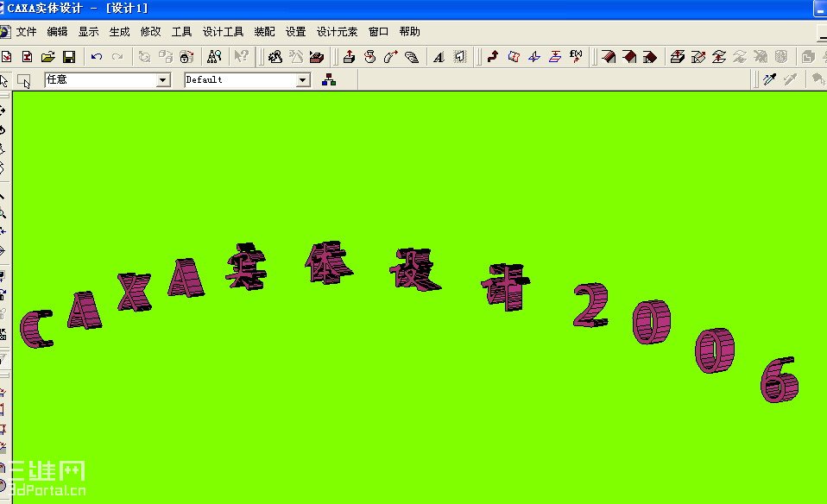This screenshot has width=827, height=504.
Task: Click the wavy surface with arrow icon
Action: [719, 56]
